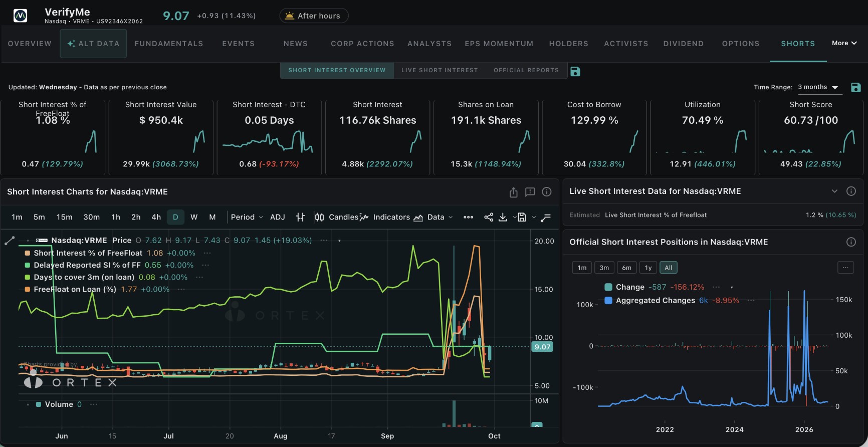Screen dimensions: 868x447
Task: Open options dots for Days to cover series
Action: [x=199, y=277]
